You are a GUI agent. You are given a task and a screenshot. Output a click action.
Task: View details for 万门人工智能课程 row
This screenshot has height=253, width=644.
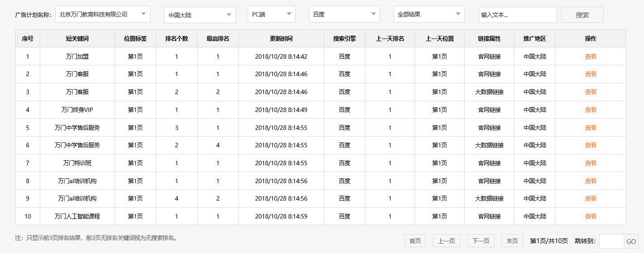click(590, 216)
